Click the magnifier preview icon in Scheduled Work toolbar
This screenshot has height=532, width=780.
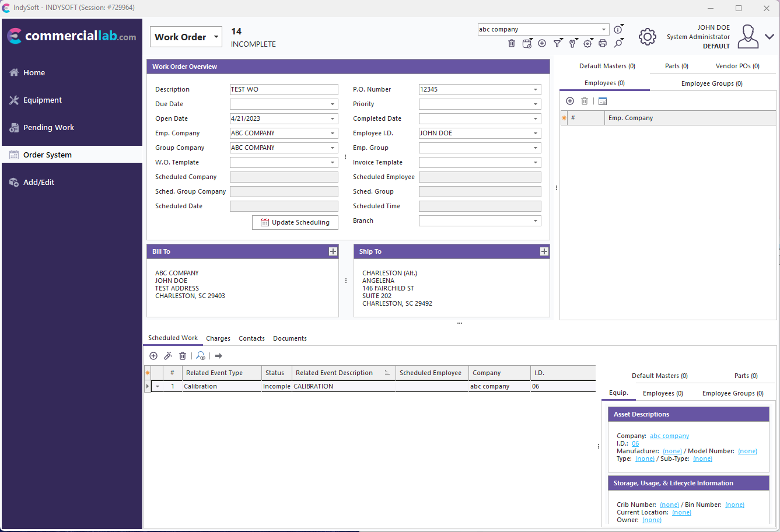tap(201, 356)
